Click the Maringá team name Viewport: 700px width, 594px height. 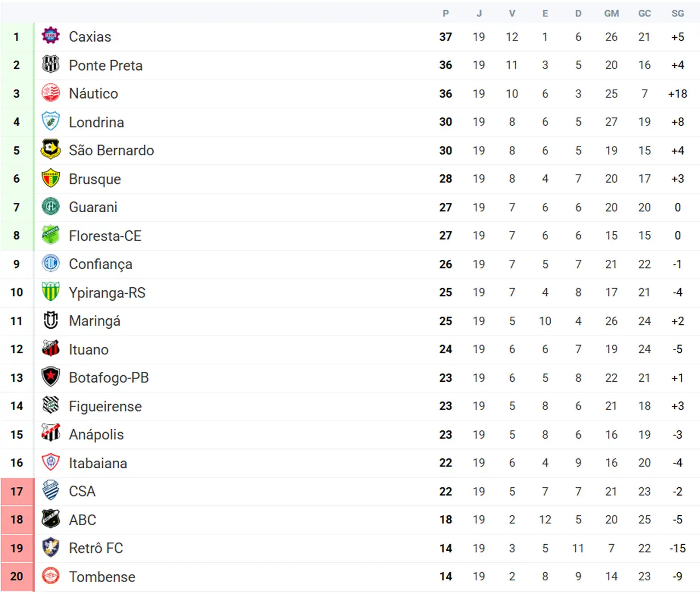pos(95,321)
